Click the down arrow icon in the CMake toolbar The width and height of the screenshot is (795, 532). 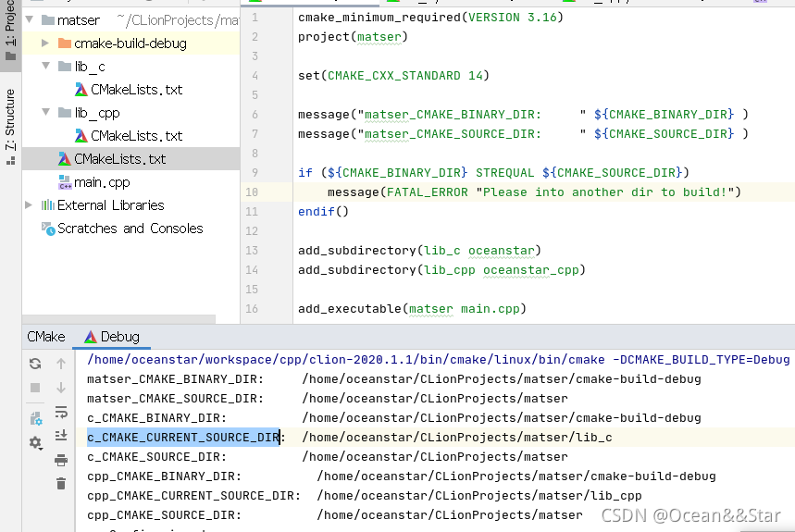pos(61,388)
